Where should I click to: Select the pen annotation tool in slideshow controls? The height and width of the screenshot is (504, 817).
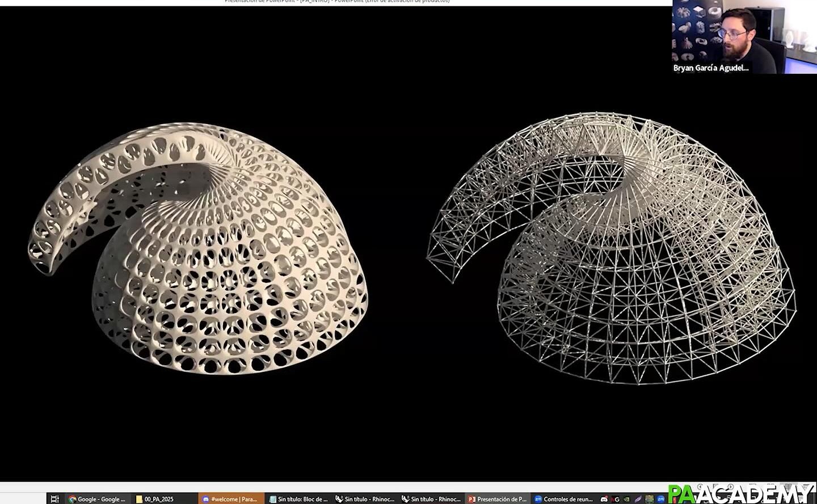click(714, 486)
